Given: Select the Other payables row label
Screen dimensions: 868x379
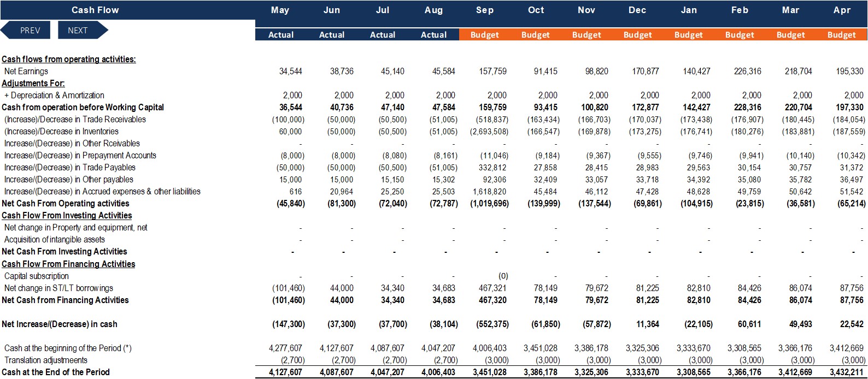Looking at the screenshot, I should point(69,179).
